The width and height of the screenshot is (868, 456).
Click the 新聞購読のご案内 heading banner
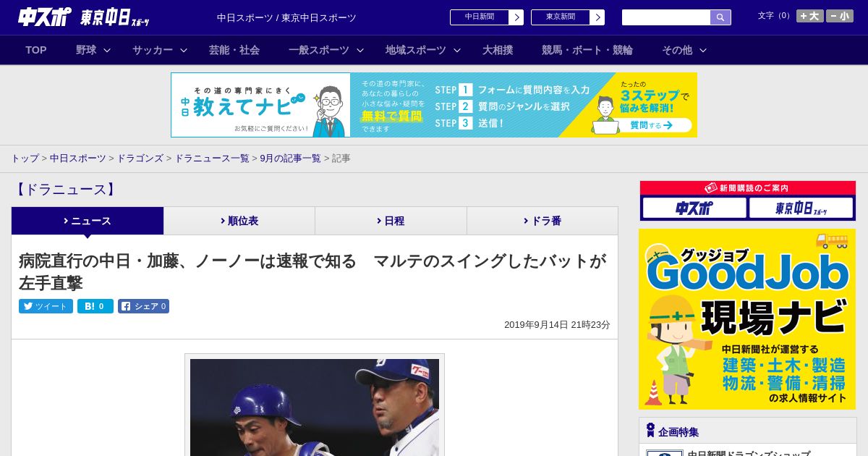click(x=748, y=188)
